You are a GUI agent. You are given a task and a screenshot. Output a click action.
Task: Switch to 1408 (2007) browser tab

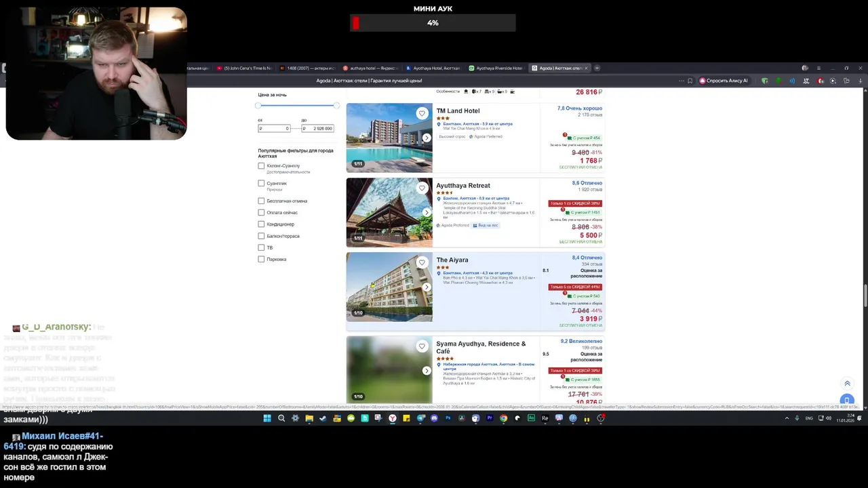pos(308,68)
